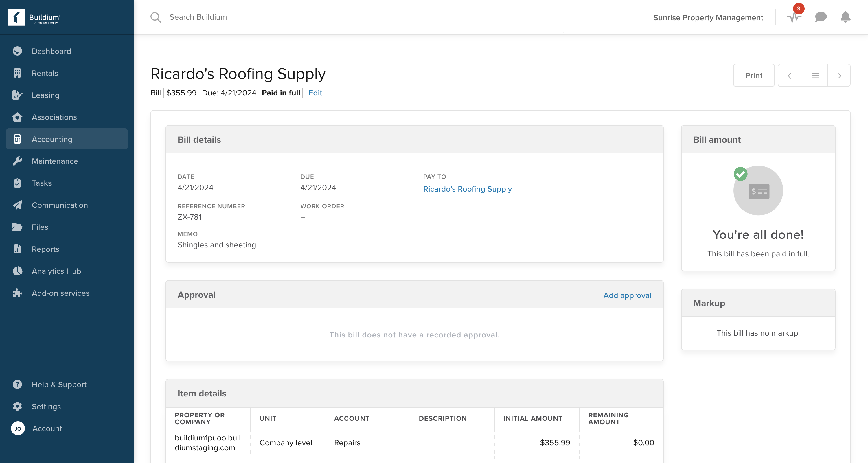This screenshot has height=463, width=868.
Task: Open the Dashboard menu item
Action: point(67,51)
